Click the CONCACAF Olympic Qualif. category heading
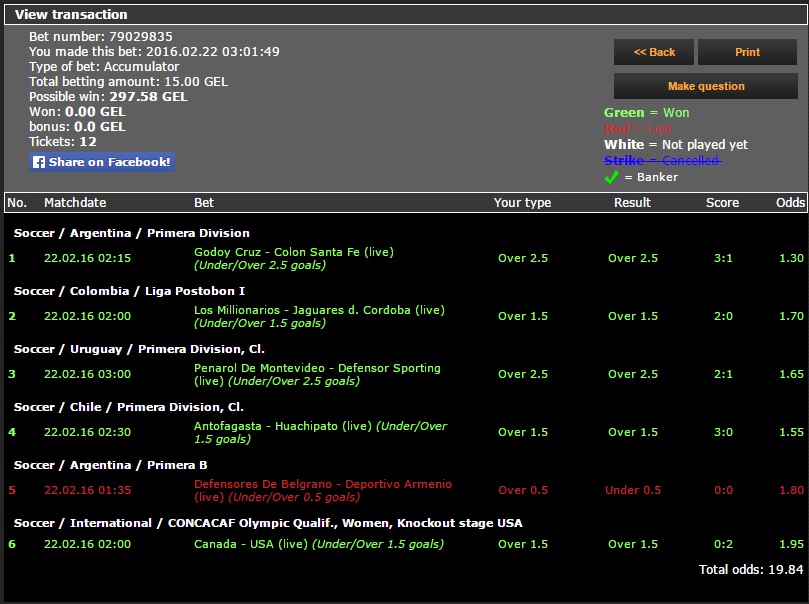The width and height of the screenshot is (809, 604). [268, 523]
